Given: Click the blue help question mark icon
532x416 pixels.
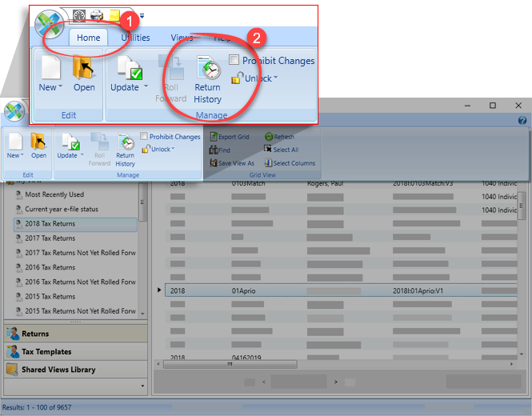Looking at the screenshot, I should pyautogui.click(x=522, y=121).
